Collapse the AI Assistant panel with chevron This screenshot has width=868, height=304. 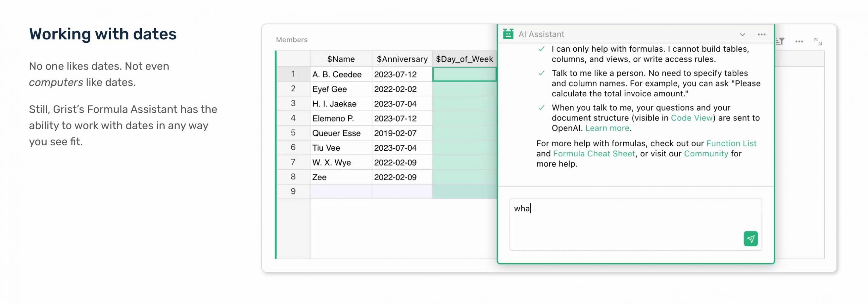pyautogui.click(x=742, y=34)
